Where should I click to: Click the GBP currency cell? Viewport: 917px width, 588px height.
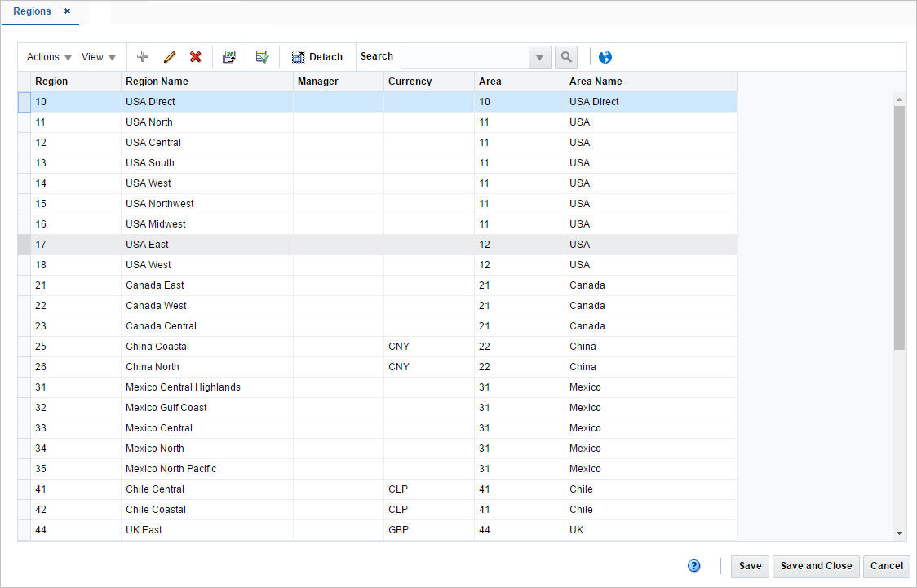[428, 530]
